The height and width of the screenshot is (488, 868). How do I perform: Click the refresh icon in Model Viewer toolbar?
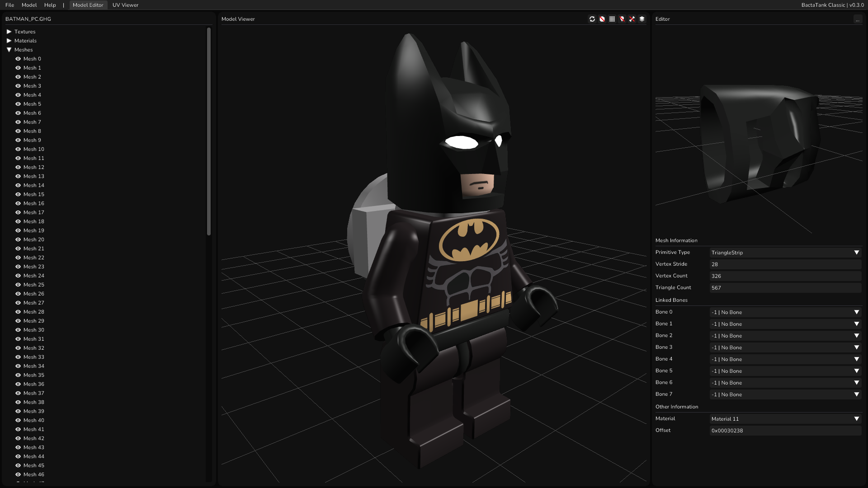[x=592, y=19]
